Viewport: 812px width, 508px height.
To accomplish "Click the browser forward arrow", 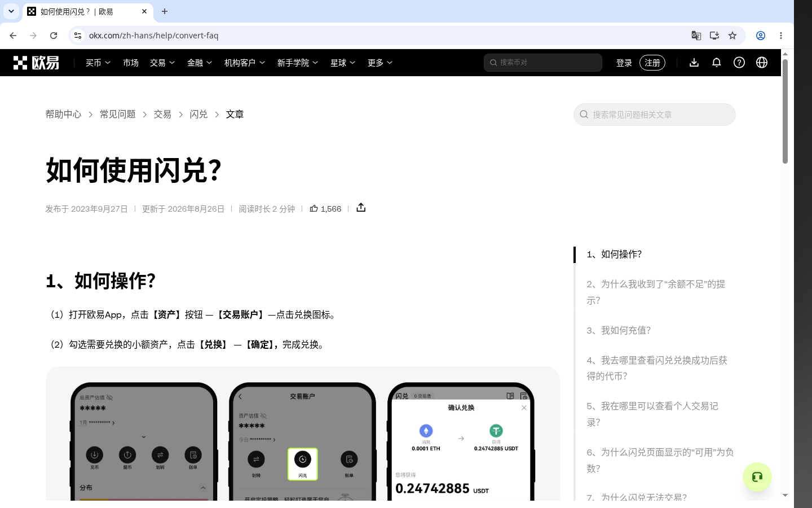I will click(x=33, y=36).
